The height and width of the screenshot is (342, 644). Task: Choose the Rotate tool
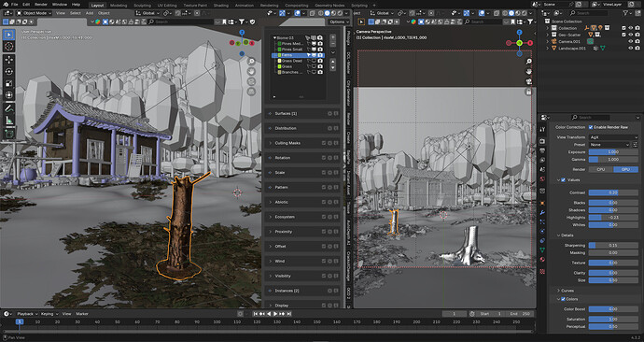pos(9,72)
